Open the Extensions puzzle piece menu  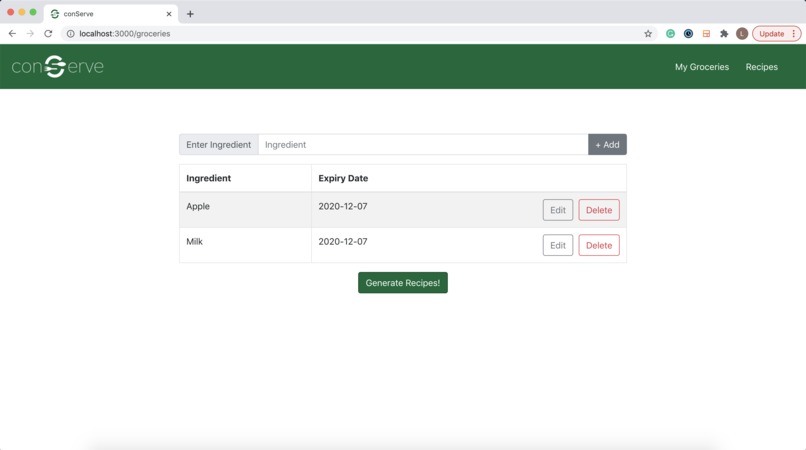[724, 33]
